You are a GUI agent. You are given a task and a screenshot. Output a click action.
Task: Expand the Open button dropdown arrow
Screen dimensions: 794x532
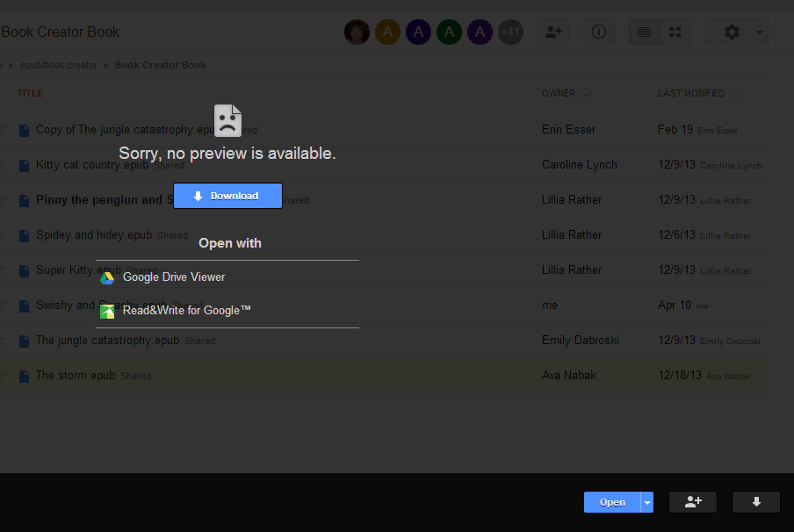click(x=647, y=502)
